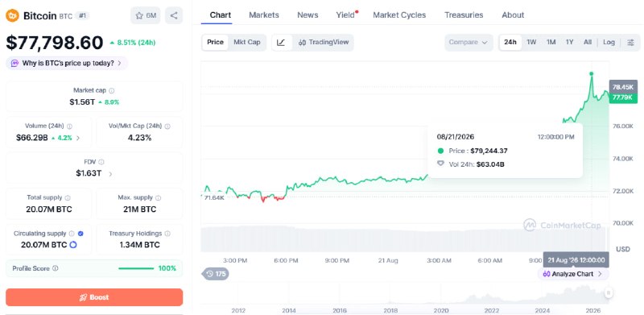Click the 78.45K price axis label
644x315 pixels.
(623, 87)
